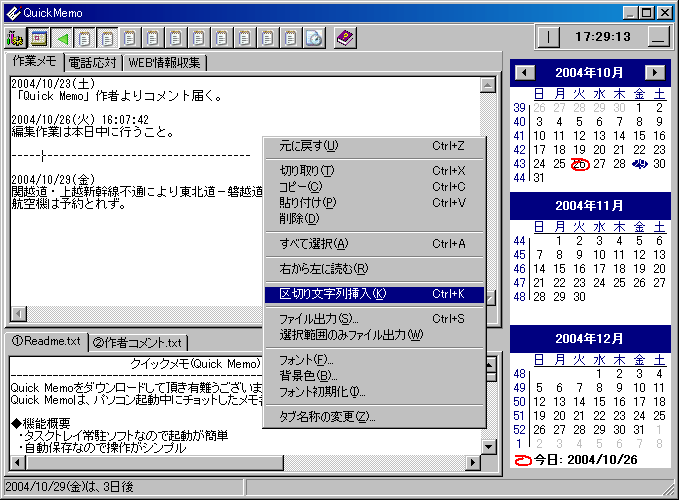Choose タブ名称の変更(Z)... menu entry
This screenshot has width=679, height=500.
pos(374,416)
